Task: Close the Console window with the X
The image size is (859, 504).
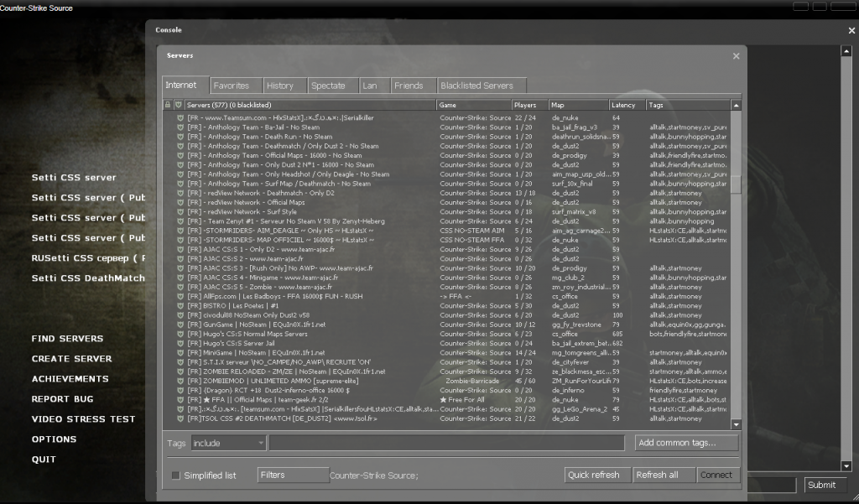Action: point(851,31)
